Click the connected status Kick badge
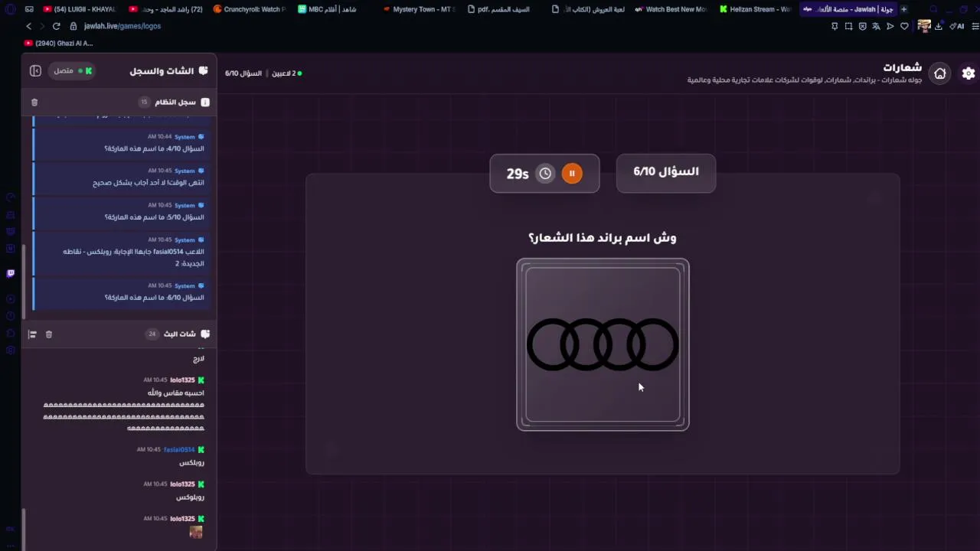Viewport: 980px width, 551px height. click(73, 70)
